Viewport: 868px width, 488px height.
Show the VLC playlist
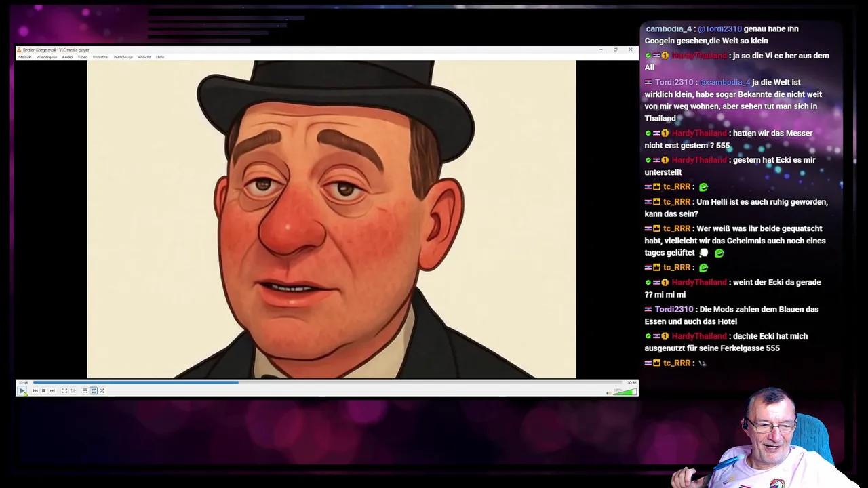pyautogui.click(x=85, y=391)
